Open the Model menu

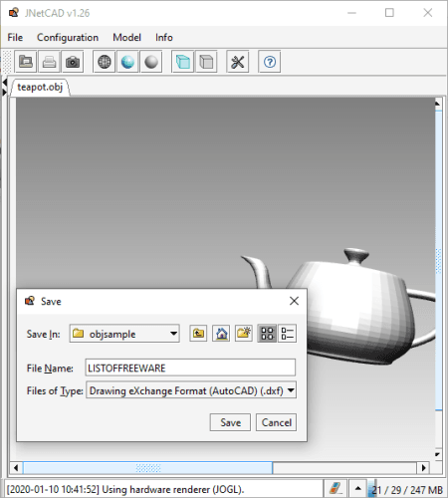(126, 37)
